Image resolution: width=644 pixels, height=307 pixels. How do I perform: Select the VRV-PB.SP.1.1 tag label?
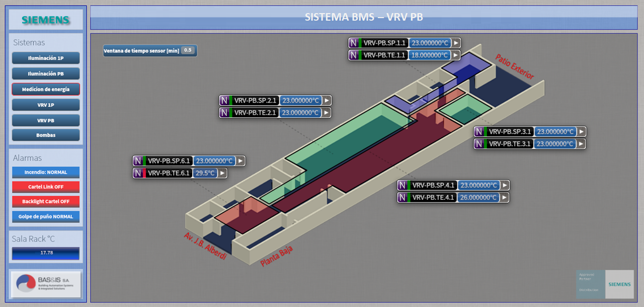[384, 43]
